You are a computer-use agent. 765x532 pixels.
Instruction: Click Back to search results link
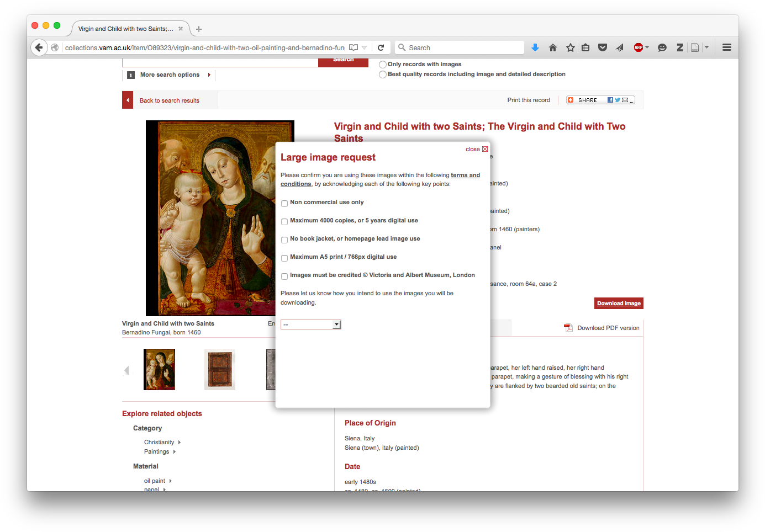point(170,100)
